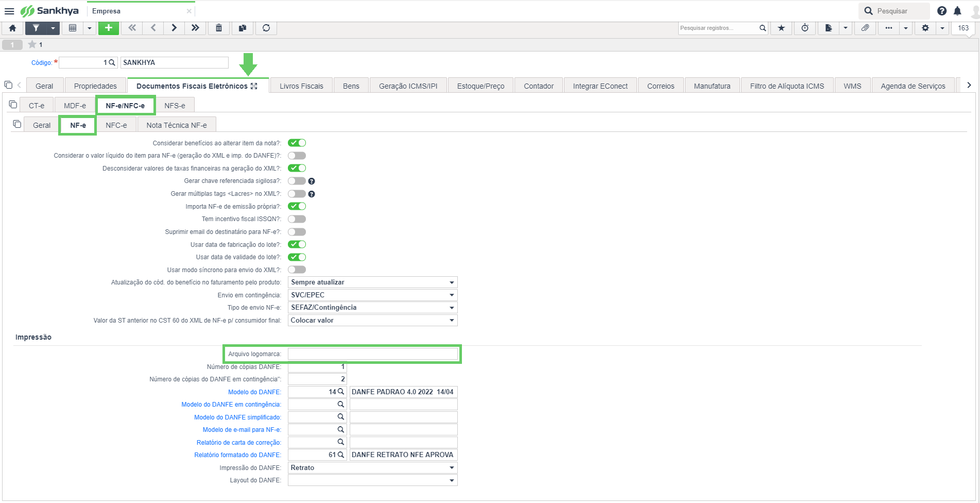Open Atualização do cód. do benefício dropdown
The height and width of the screenshot is (503, 980).
[372, 282]
